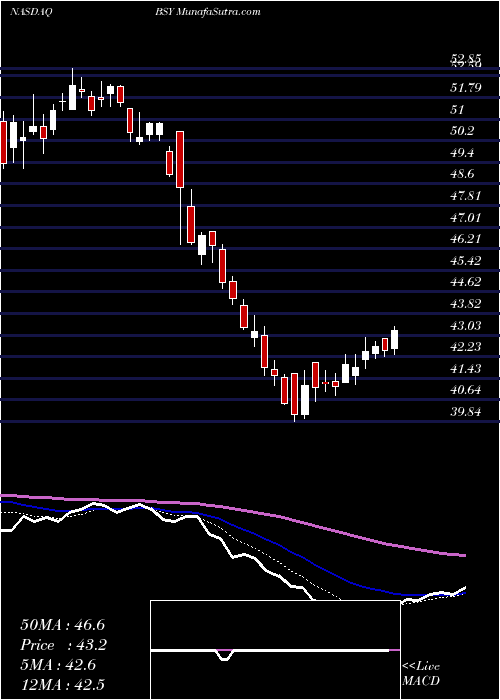Screen dimensions: 500x700
Task: Select the 43.82 price axis label
Action: point(466,304)
